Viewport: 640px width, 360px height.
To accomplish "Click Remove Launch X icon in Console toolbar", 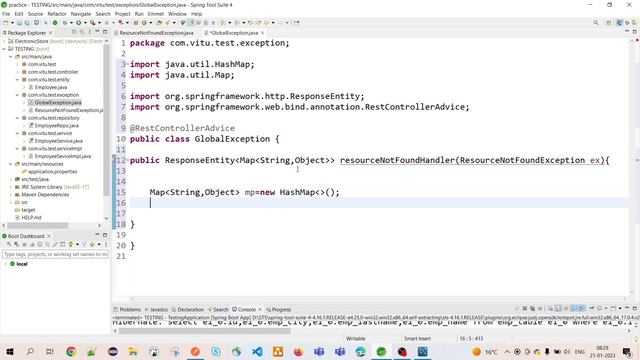I will click(x=524, y=308).
